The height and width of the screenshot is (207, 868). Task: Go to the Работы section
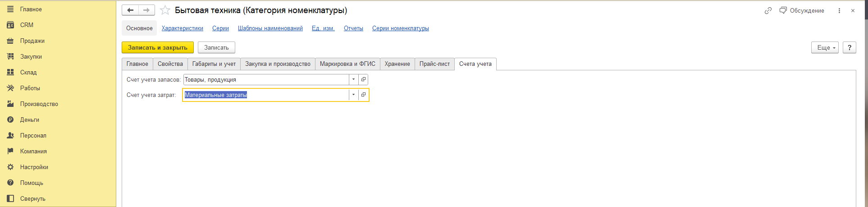tap(30, 88)
